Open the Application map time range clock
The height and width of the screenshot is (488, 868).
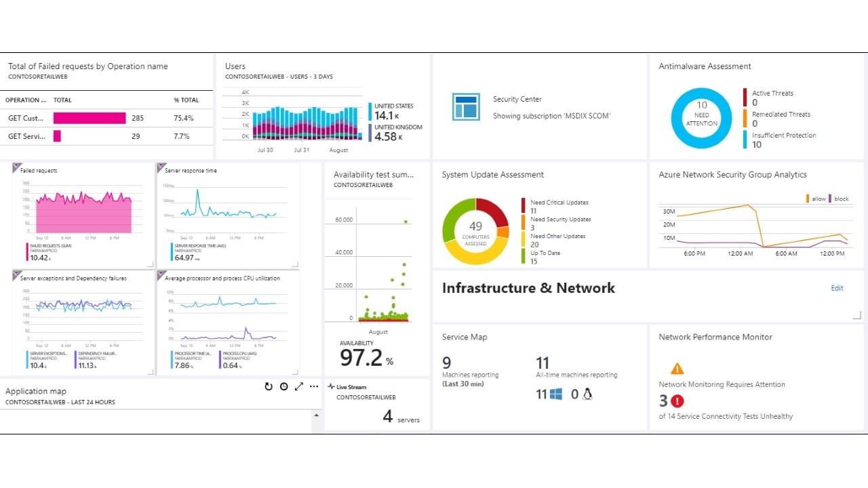point(284,386)
